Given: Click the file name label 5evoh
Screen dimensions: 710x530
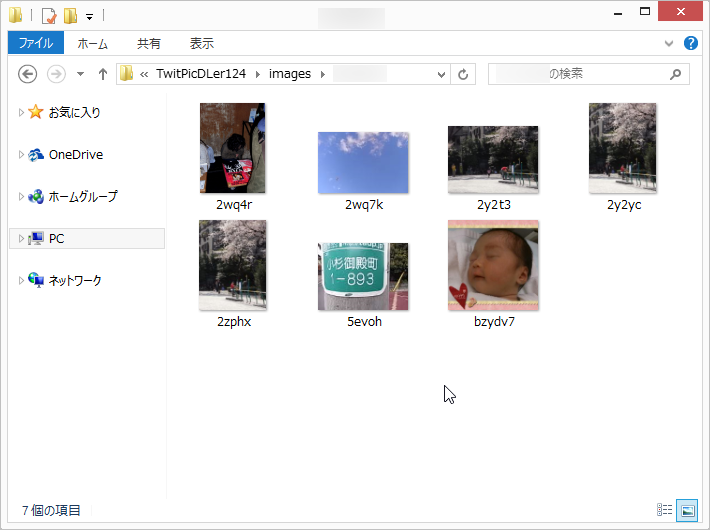Looking at the screenshot, I should [364, 322].
